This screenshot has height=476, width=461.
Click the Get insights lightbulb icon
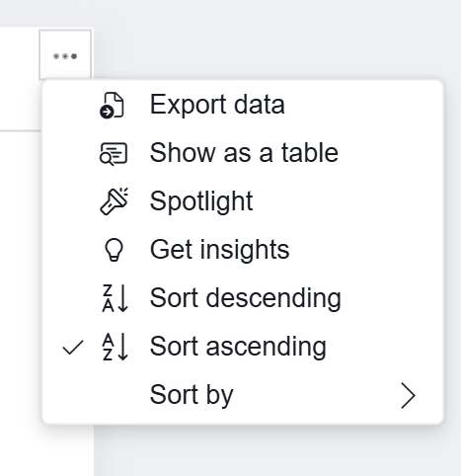tap(114, 250)
